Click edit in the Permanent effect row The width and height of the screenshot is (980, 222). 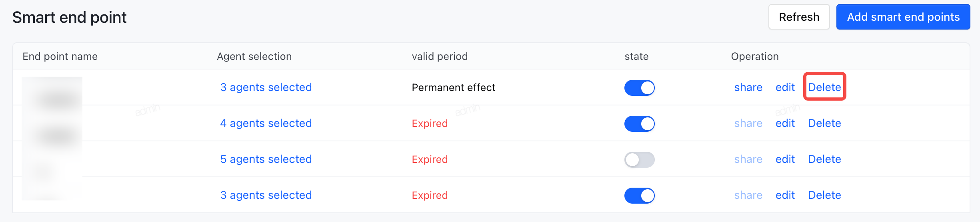coord(785,87)
